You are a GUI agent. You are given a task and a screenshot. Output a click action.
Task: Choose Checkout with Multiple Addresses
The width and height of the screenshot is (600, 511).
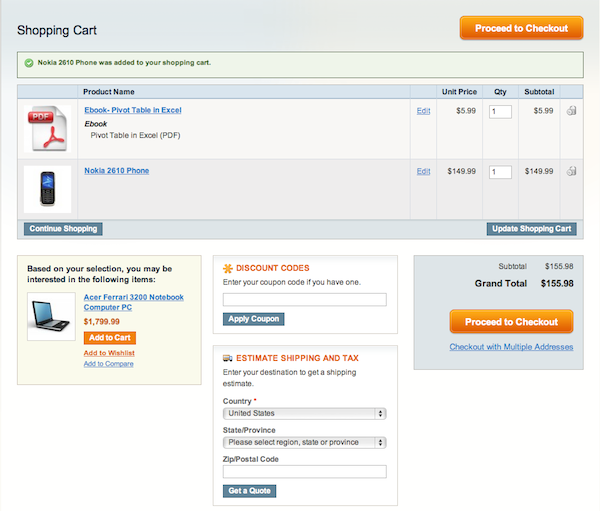coord(511,347)
